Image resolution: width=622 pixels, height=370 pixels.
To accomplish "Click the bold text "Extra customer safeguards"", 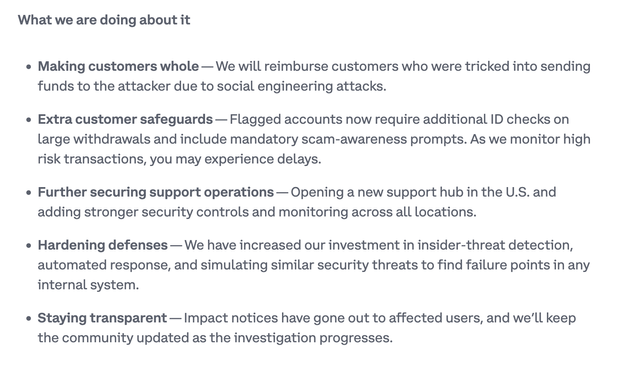I will click(x=125, y=119).
